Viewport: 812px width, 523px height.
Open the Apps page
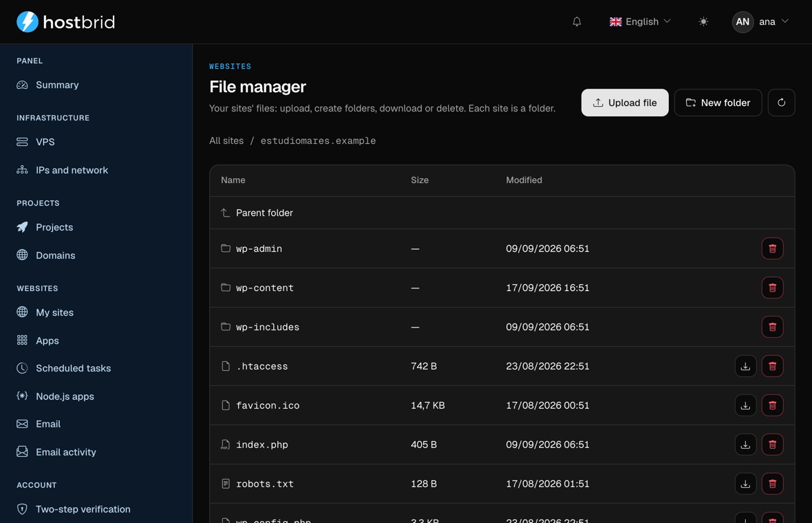(47, 340)
